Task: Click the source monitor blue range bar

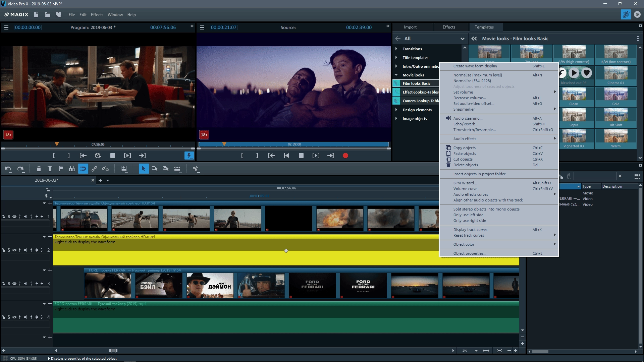Action: point(294,144)
